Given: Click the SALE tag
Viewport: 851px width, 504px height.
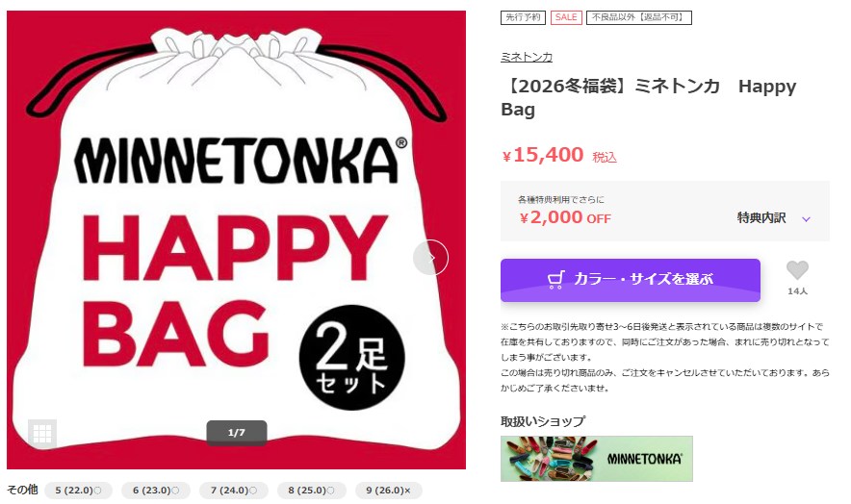Looking at the screenshot, I should pyautogui.click(x=566, y=17).
